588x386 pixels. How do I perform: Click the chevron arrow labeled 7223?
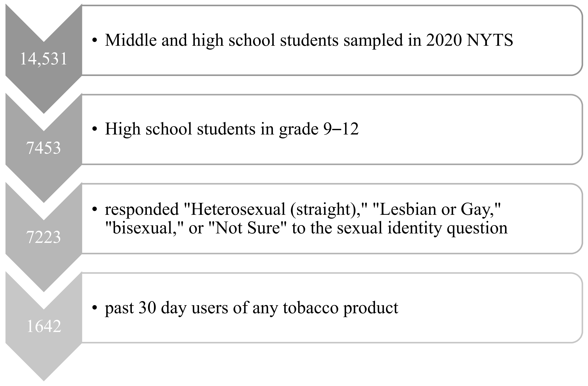tap(44, 237)
